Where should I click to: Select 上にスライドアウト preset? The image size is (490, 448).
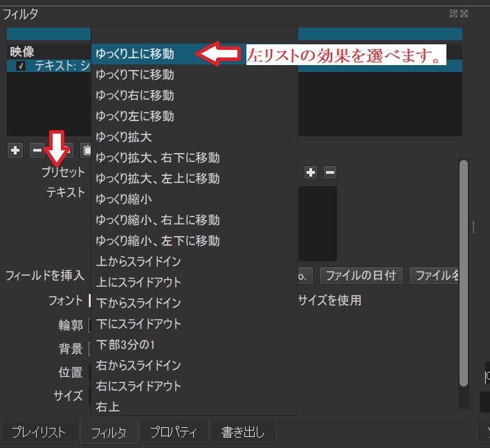point(194,283)
